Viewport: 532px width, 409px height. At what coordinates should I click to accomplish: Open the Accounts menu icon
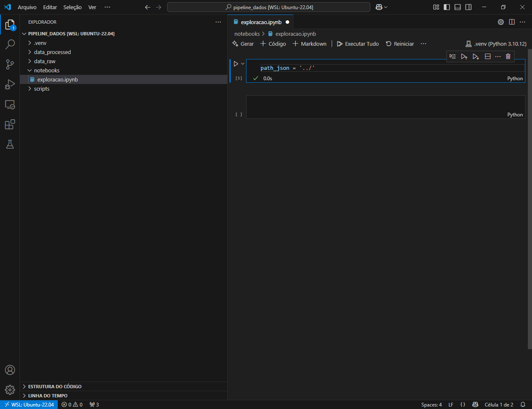10,370
